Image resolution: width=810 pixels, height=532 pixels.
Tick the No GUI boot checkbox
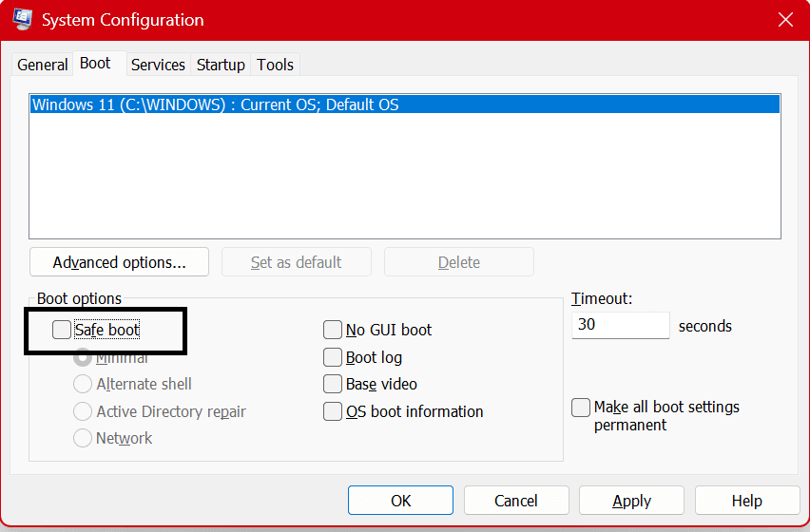333,330
